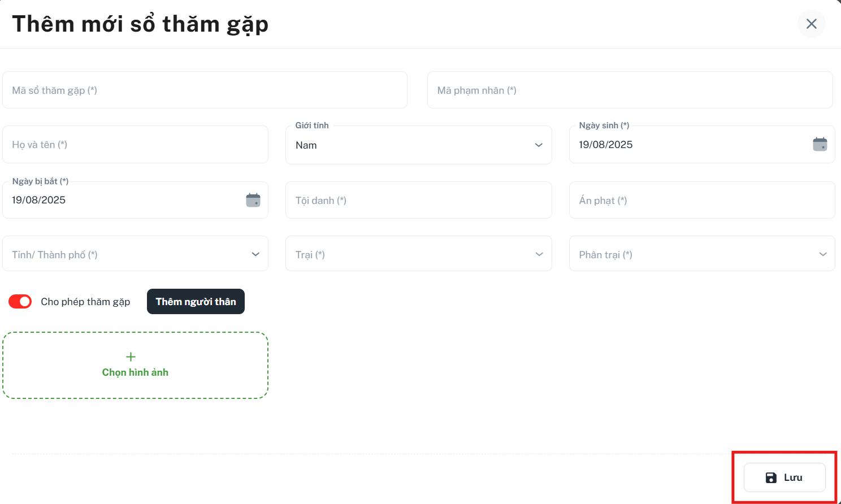Expand the Giới tính dropdown
The height and width of the screenshot is (504, 841).
[x=419, y=145]
